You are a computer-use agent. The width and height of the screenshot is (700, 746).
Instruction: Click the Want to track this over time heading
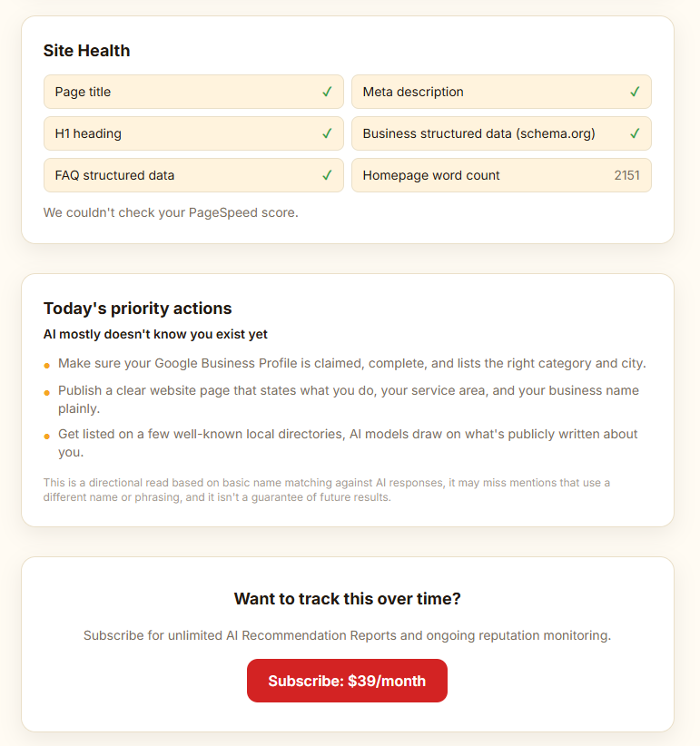[x=348, y=598]
